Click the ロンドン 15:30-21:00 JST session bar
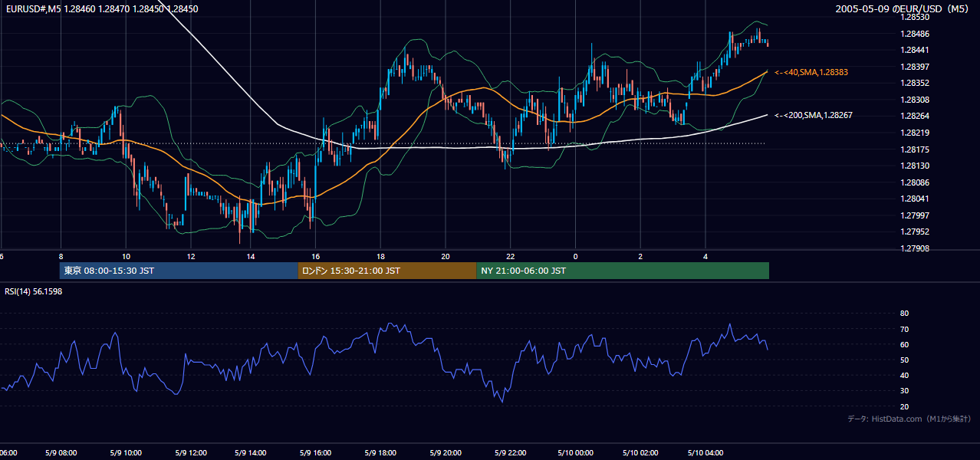980x460 pixels. pos(387,271)
